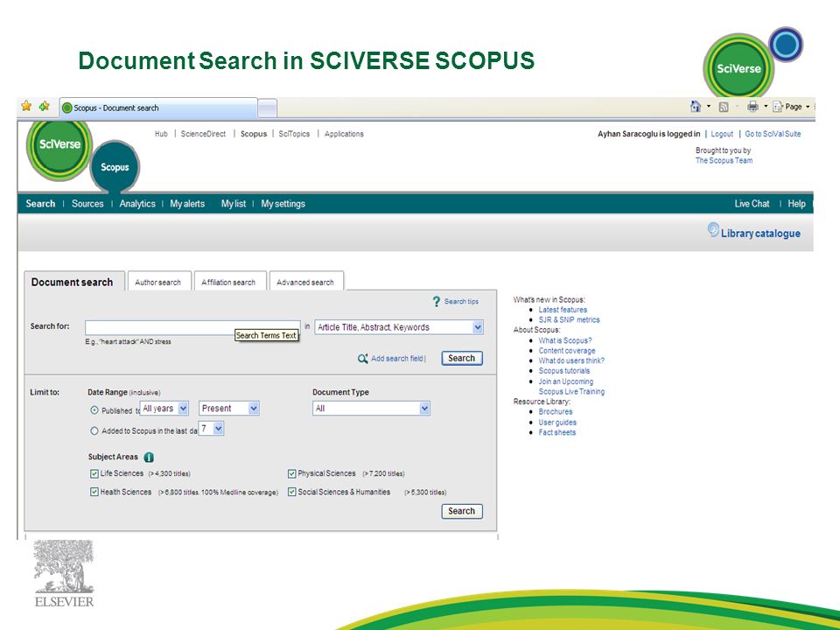Open the Page menu icon

778,107
